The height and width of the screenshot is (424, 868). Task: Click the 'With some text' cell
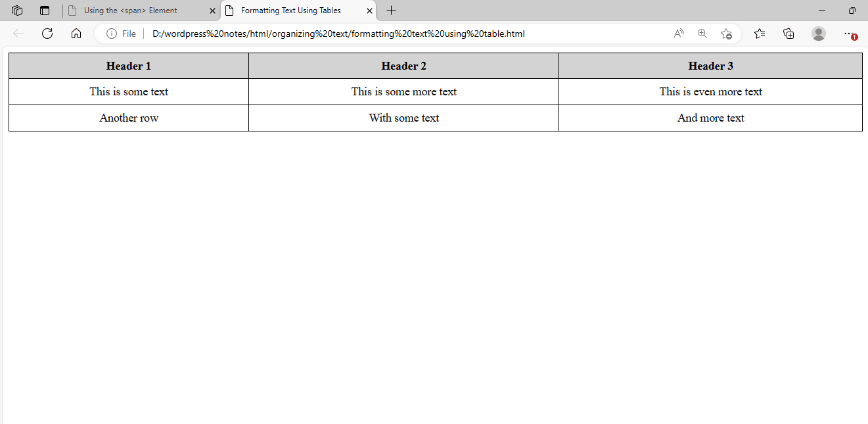[x=404, y=118]
